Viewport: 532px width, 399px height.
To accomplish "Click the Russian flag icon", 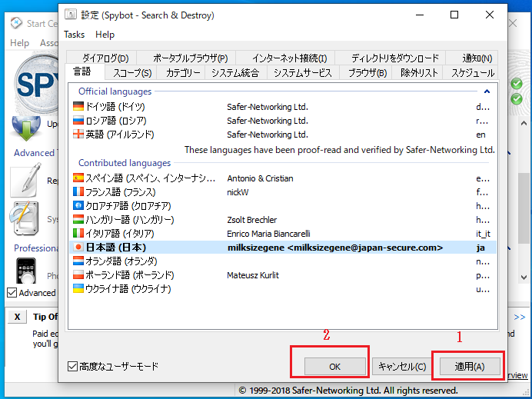I will [x=78, y=121].
